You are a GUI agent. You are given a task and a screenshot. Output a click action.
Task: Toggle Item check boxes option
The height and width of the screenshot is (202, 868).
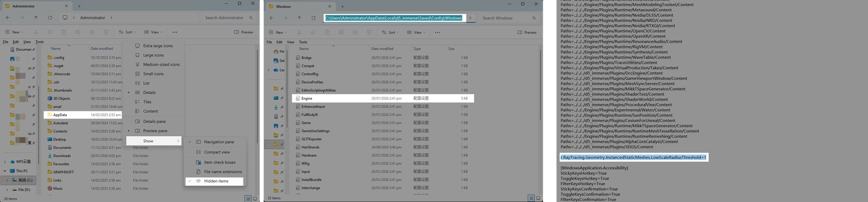pyautogui.click(x=214, y=162)
